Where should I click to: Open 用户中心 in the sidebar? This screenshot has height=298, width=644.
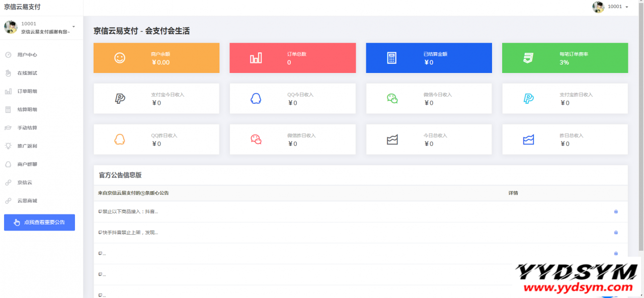click(x=27, y=55)
